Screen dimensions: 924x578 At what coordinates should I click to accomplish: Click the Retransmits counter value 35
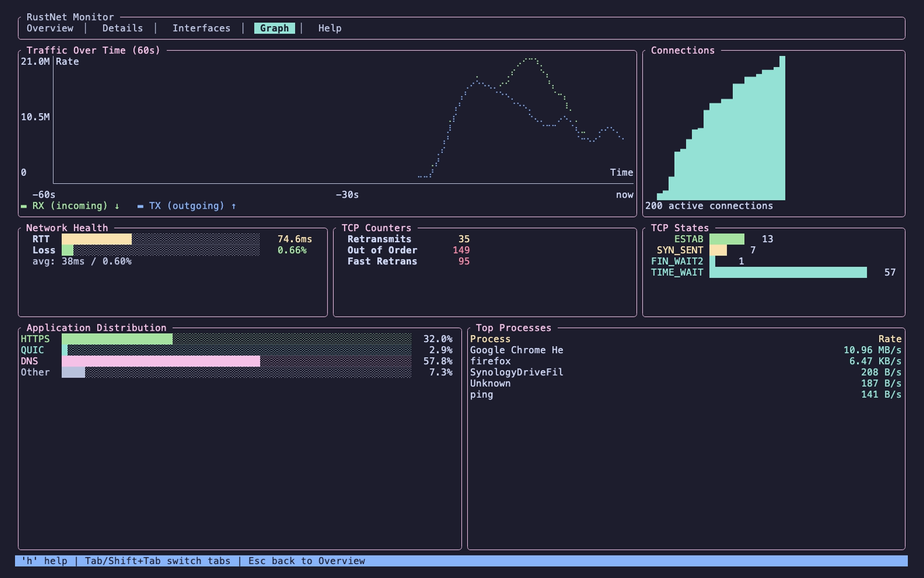pyautogui.click(x=464, y=239)
